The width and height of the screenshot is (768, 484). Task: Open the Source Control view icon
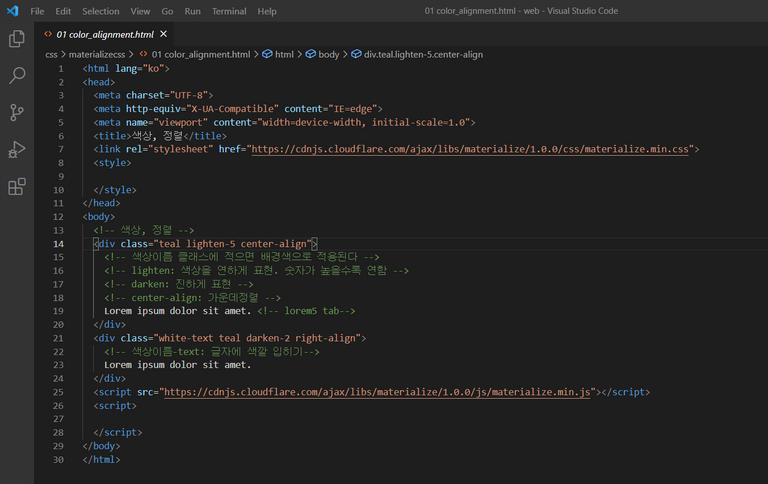point(17,113)
